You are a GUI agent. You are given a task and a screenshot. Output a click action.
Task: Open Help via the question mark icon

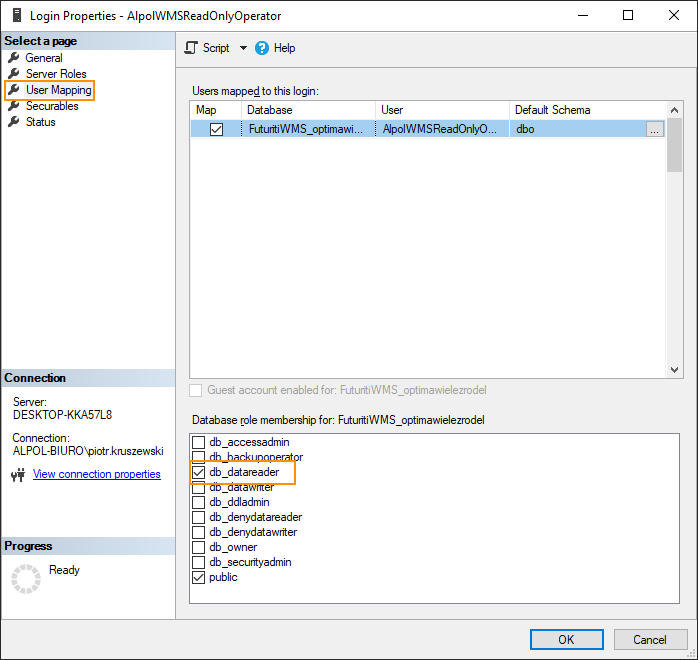262,48
